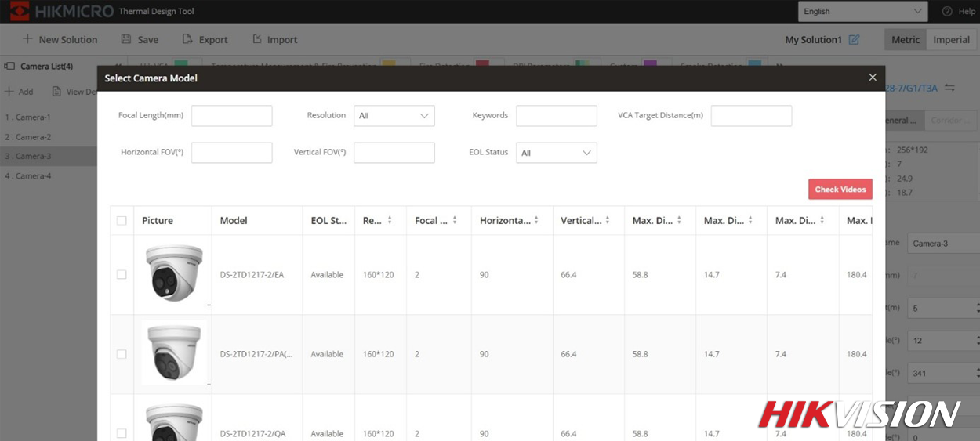Switch to Imperial units tab
This screenshot has height=441, width=980.
pyautogui.click(x=951, y=40)
